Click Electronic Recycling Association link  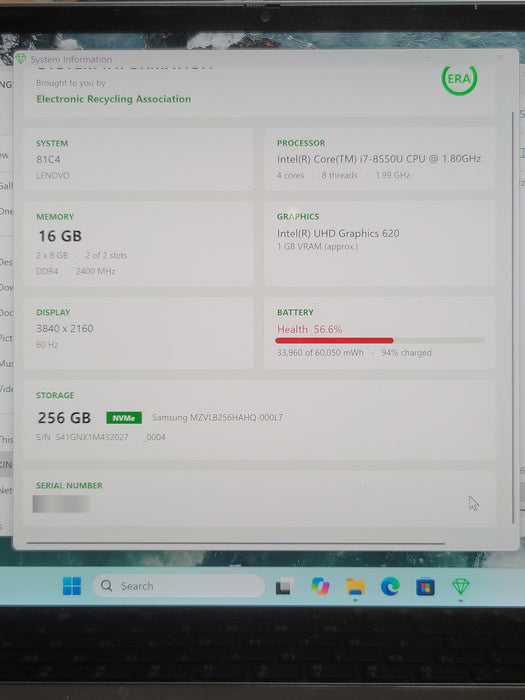click(x=114, y=99)
